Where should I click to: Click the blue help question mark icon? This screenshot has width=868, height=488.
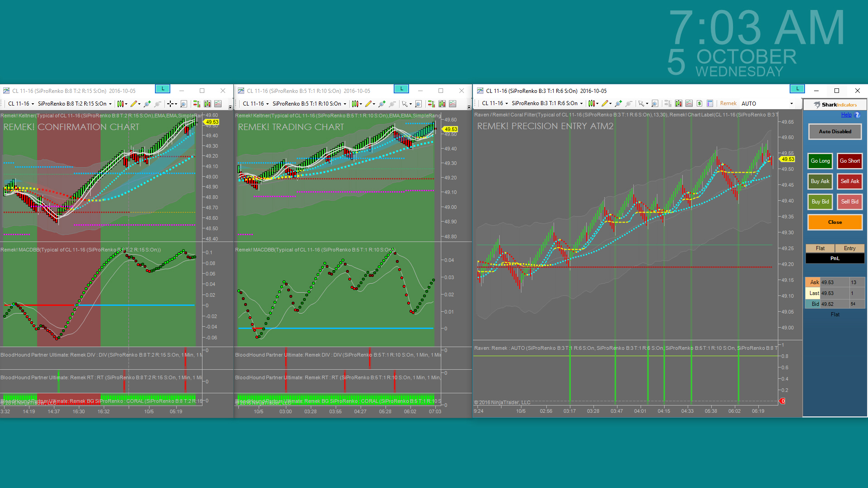pos(857,115)
